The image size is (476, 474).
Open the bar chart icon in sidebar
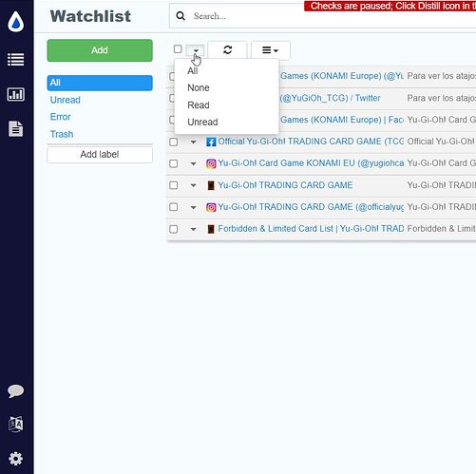15,94
